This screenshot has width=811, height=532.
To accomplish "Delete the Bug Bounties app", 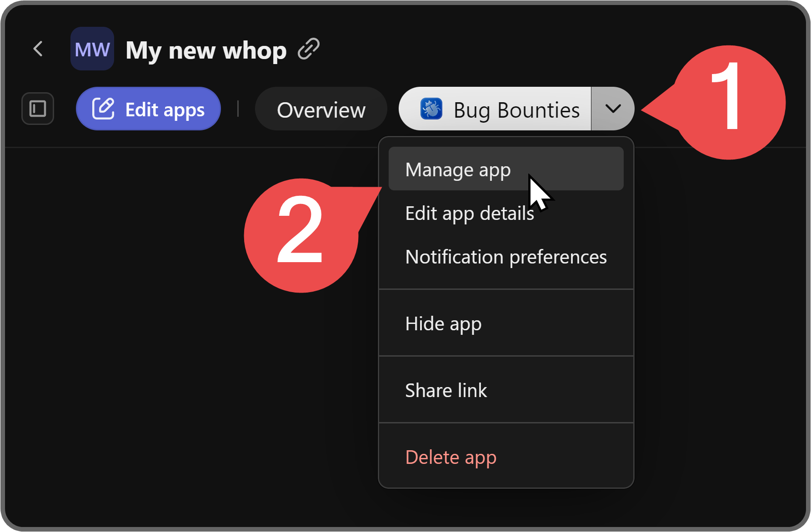I will [451, 457].
